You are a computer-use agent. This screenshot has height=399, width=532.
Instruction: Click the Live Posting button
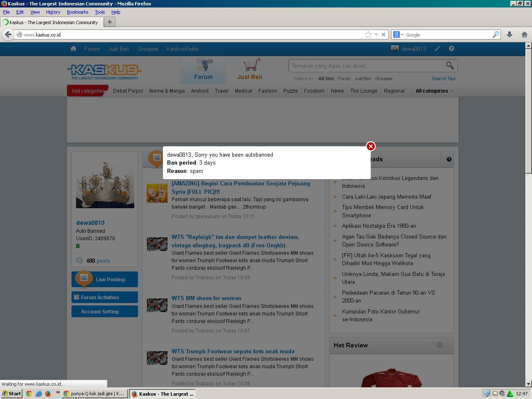105,279
